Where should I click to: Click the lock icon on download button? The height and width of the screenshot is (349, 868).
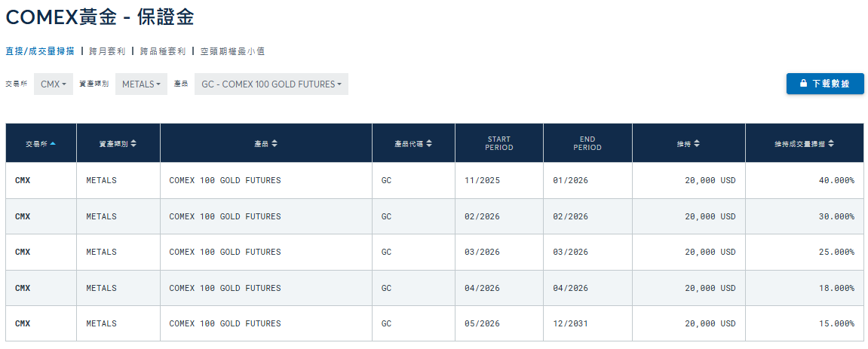pyautogui.click(x=804, y=84)
